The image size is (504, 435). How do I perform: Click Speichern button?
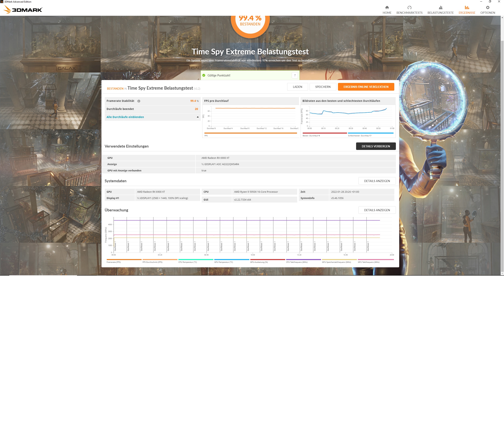point(323,87)
